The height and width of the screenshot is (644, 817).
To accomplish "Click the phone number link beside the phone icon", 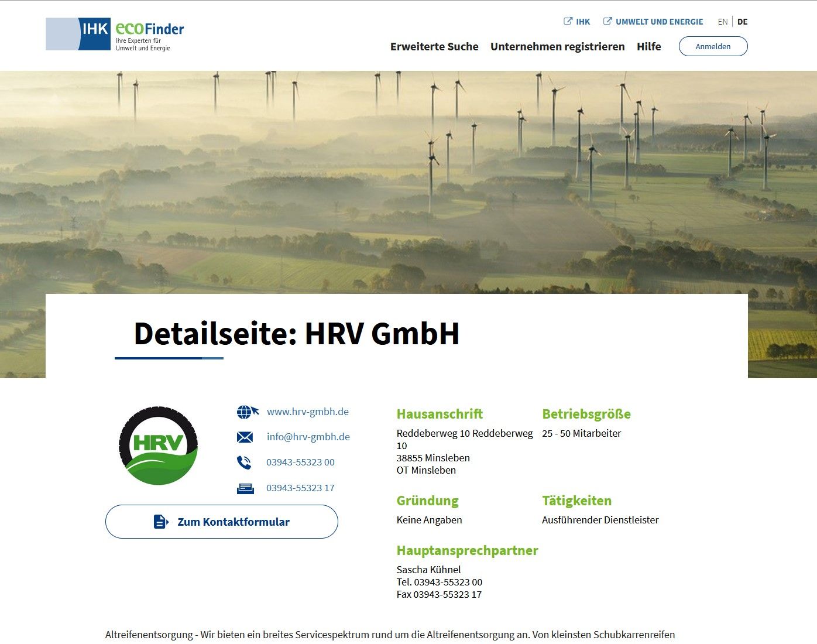I will coord(300,463).
